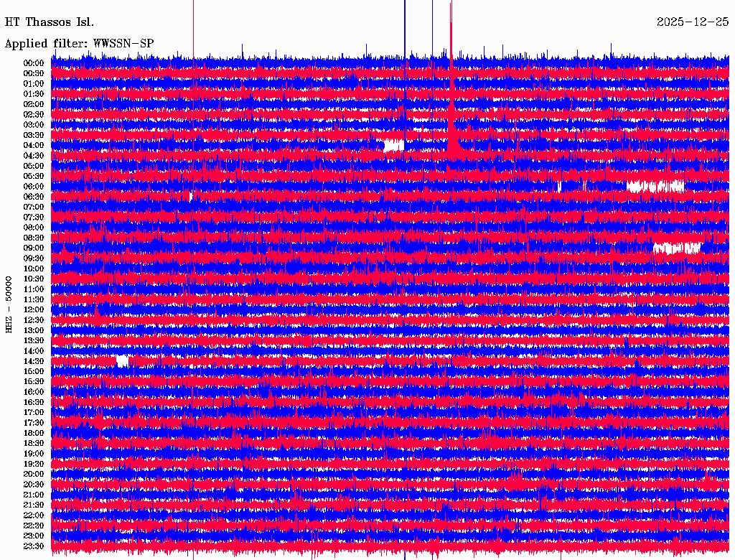Select the 21:00 time label

tap(34, 495)
